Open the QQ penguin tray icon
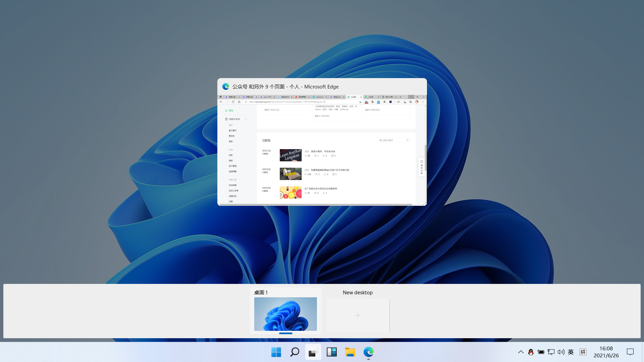 (531, 352)
